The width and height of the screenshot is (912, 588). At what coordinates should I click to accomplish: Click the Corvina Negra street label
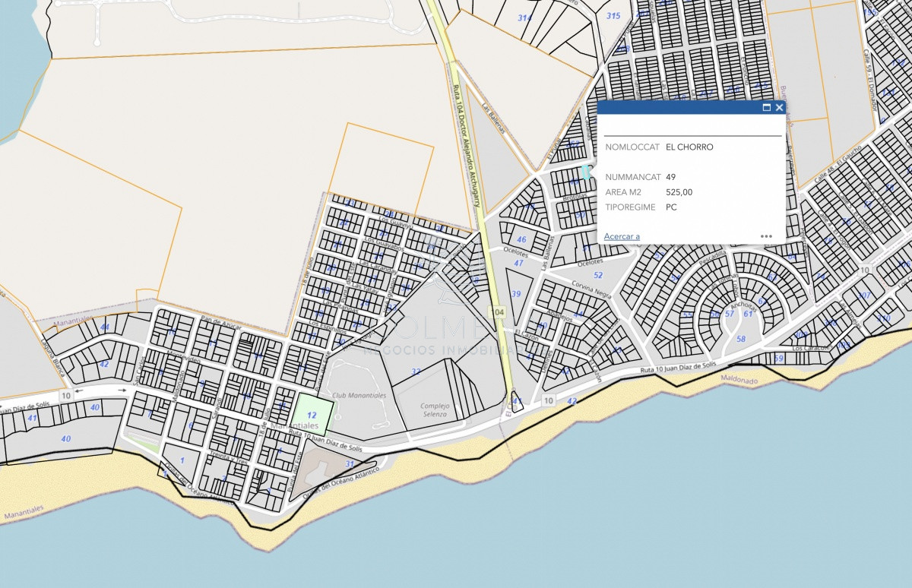tap(592, 292)
